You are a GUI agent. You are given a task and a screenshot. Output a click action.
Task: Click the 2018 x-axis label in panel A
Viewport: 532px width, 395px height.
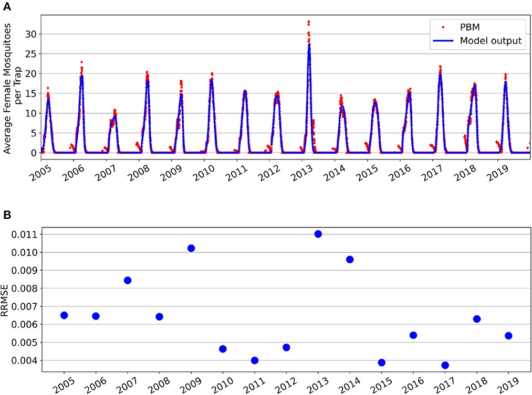[465, 173]
